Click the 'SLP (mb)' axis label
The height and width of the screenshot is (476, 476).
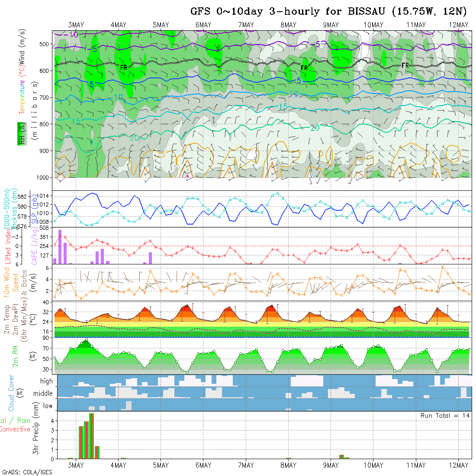[34, 209]
